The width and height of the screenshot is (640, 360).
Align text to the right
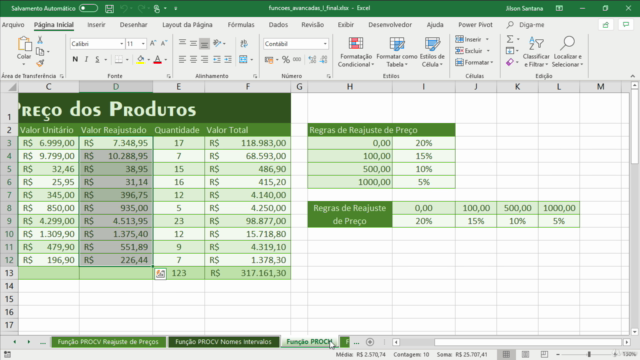pos(204,60)
